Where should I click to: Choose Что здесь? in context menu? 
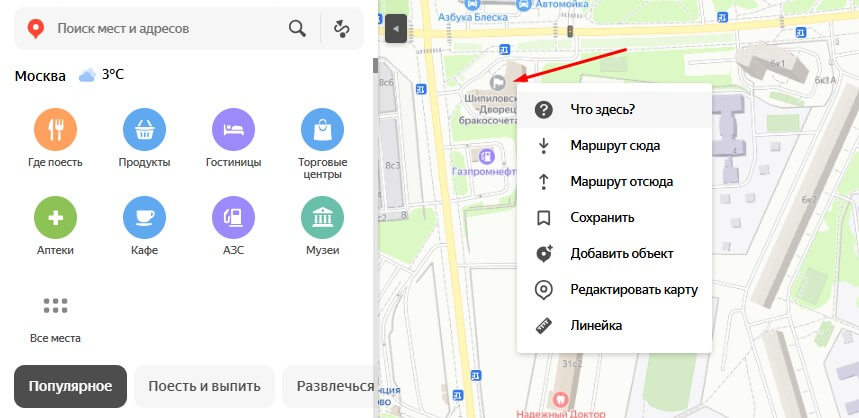[614, 110]
